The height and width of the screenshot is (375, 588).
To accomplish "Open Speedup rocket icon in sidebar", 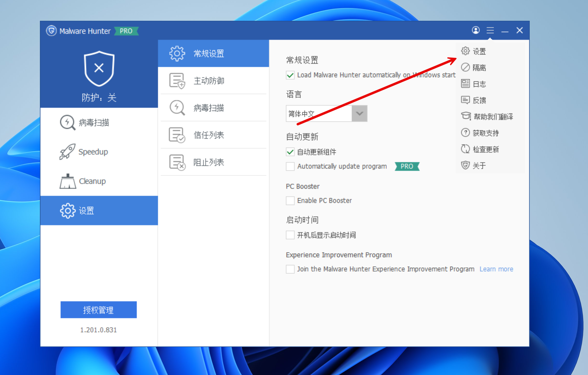I will pos(67,151).
